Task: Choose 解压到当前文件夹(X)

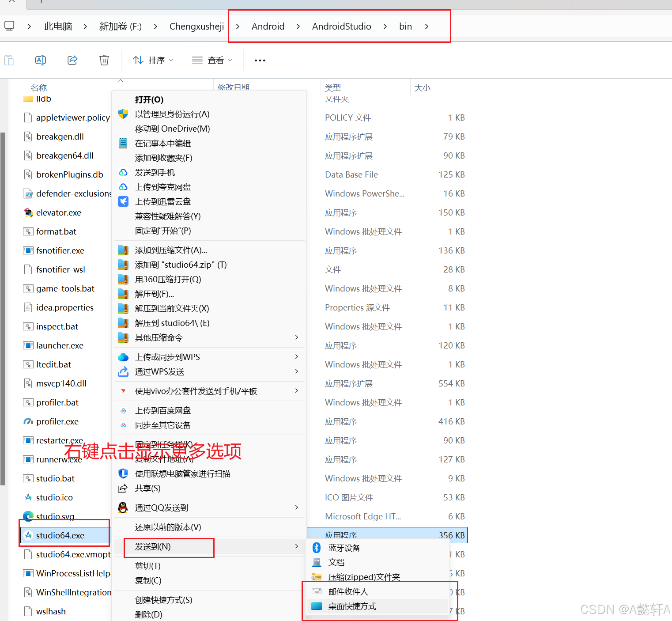Action: (209, 308)
